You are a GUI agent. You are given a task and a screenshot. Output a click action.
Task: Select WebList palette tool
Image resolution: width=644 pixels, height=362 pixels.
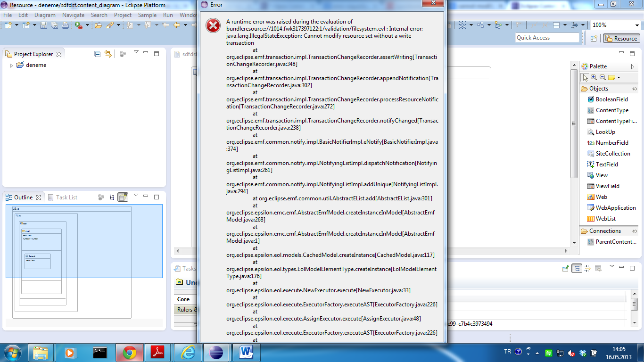pyautogui.click(x=602, y=219)
